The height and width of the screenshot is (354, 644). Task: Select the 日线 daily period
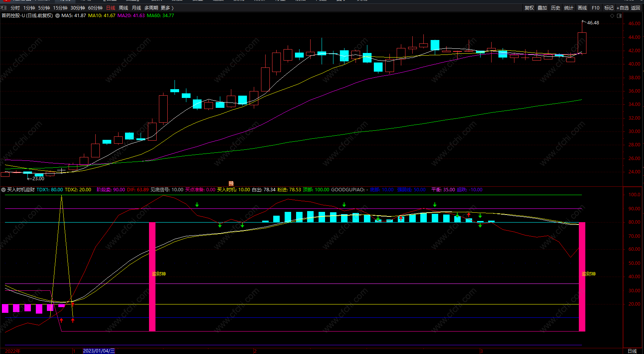coord(111,8)
